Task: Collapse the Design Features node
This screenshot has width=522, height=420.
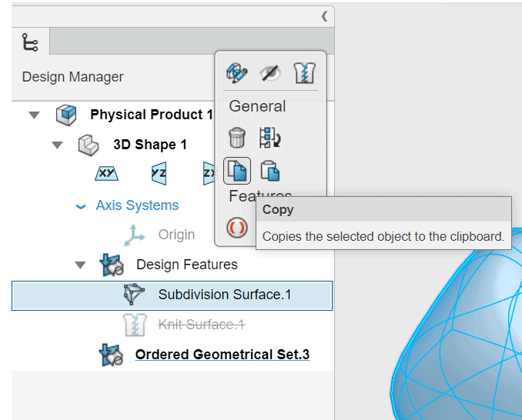Action: (x=80, y=265)
